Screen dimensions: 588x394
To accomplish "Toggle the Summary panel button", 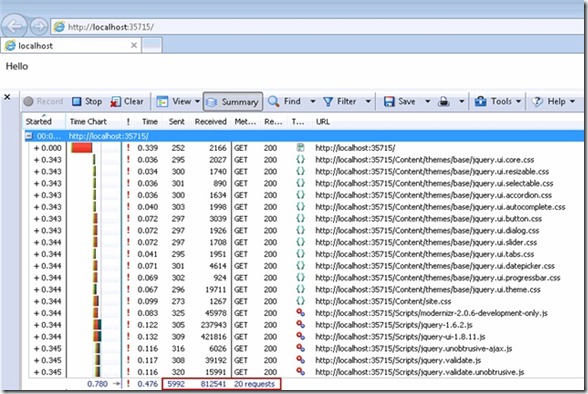I will click(x=233, y=102).
